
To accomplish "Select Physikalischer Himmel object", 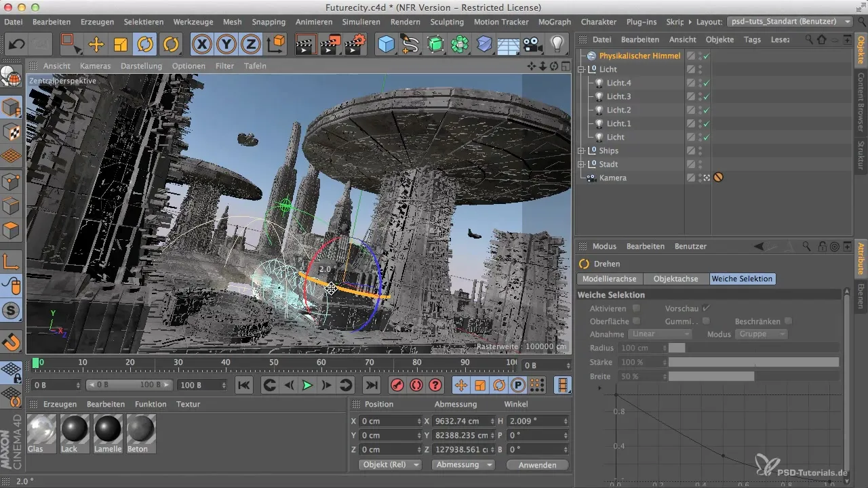I will (639, 56).
